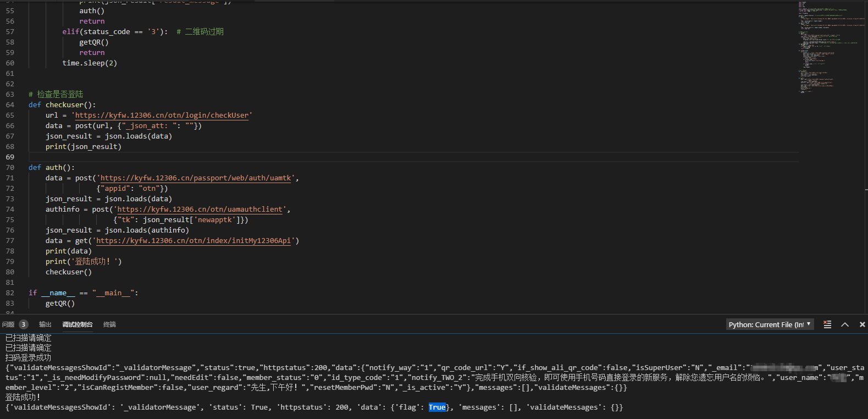Click "print('登陆成功! ')" statement
The height and width of the screenshot is (419, 868).
tap(84, 262)
